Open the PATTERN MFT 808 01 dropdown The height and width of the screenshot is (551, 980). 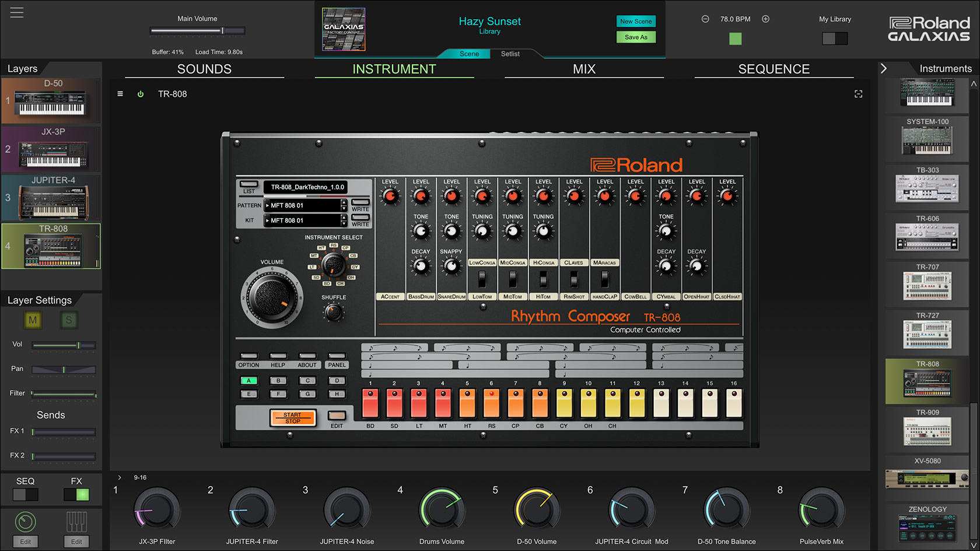(x=302, y=205)
